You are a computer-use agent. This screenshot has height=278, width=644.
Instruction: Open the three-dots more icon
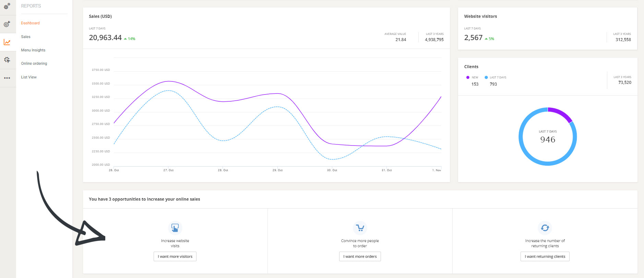7,78
